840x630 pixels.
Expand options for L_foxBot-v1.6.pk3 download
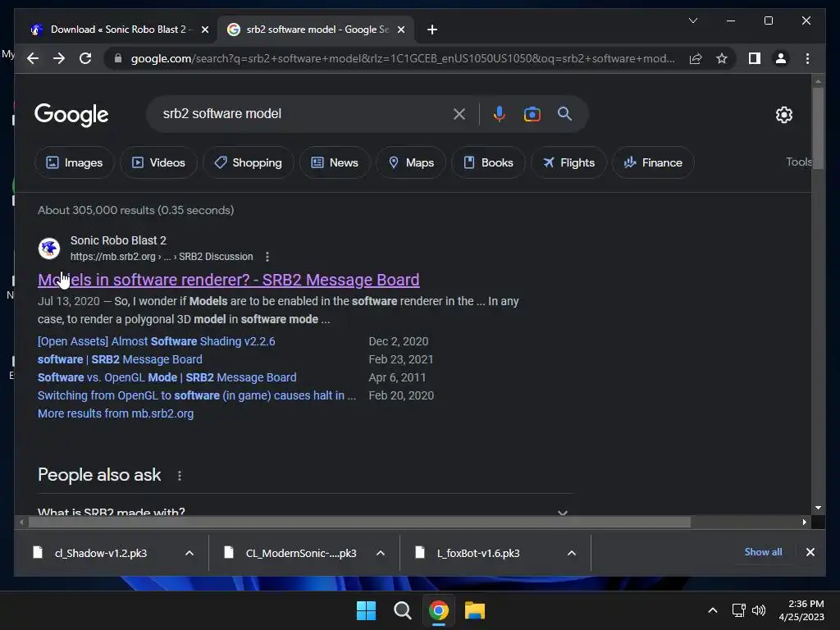click(572, 554)
